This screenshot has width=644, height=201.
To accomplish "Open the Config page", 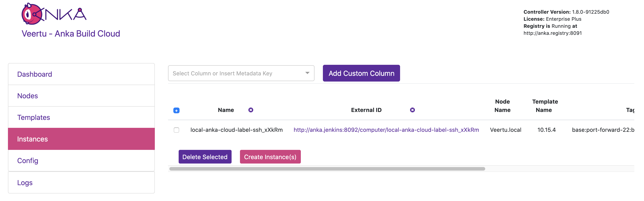I will pos(28,160).
